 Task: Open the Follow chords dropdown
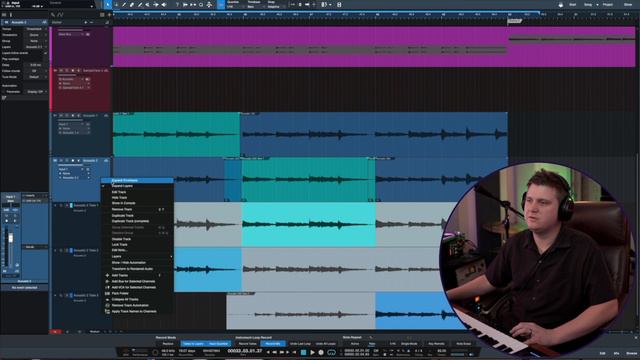coord(35,71)
